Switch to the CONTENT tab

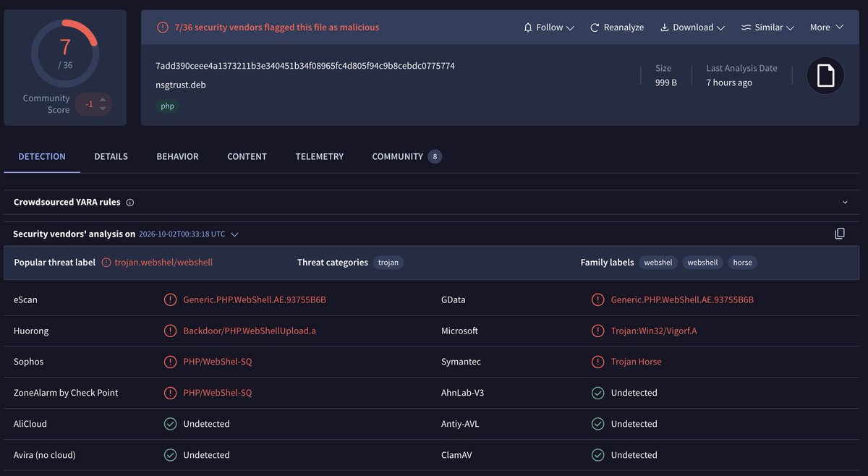coord(247,156)
